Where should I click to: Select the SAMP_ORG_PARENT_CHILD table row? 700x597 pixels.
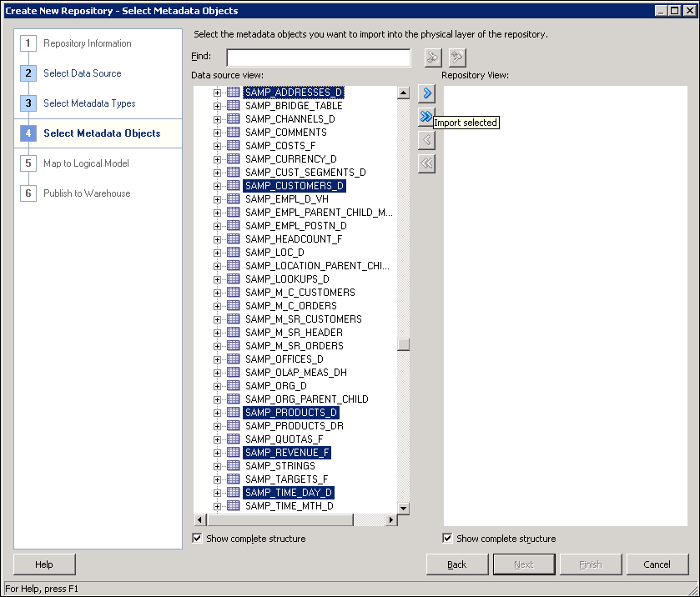307,399
